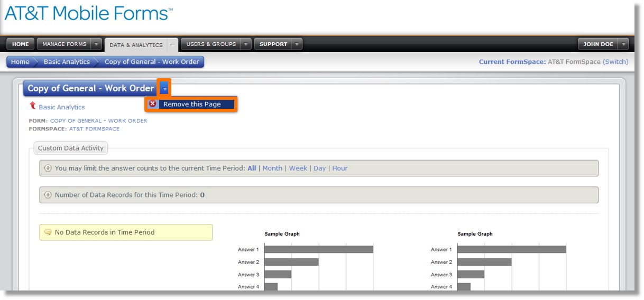Screen dimensions: 644x300
Task: Click Answer 1 bar in first Sample Graph
Action: tap(319, 249)
